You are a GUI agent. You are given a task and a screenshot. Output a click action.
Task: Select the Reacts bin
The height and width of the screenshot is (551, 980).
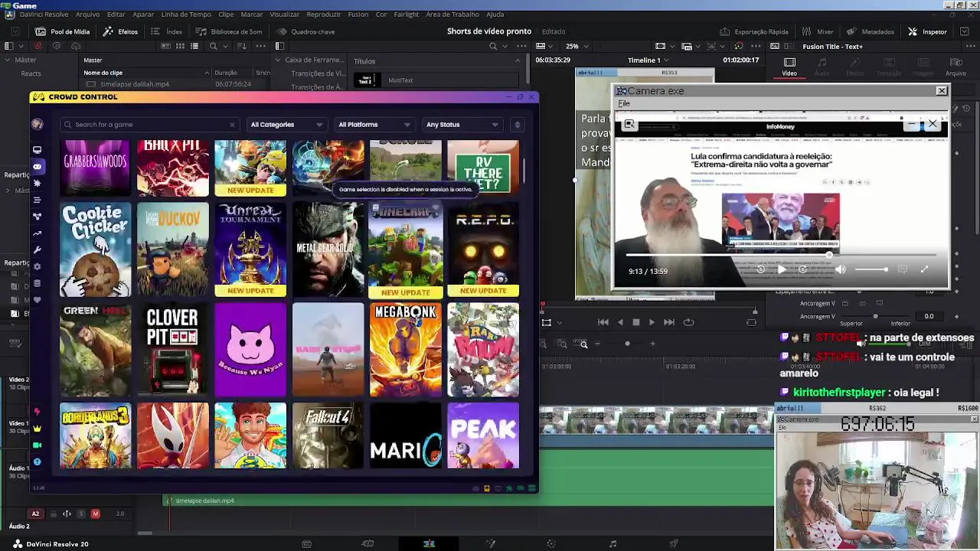click(31, 73)
